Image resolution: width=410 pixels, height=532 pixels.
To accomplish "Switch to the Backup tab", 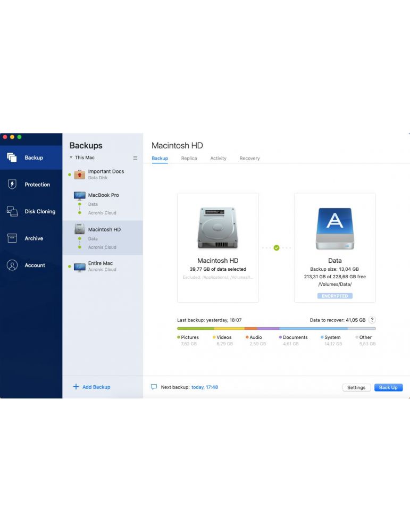I will [x=160, y=158].
